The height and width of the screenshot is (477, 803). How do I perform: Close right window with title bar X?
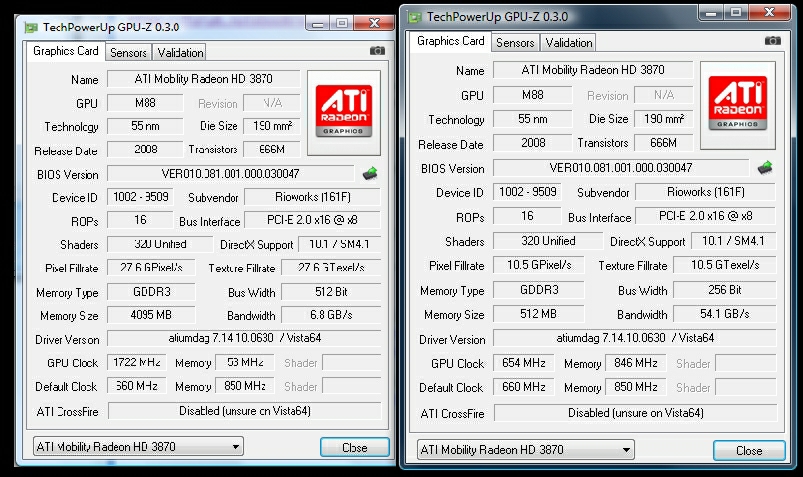769,12
